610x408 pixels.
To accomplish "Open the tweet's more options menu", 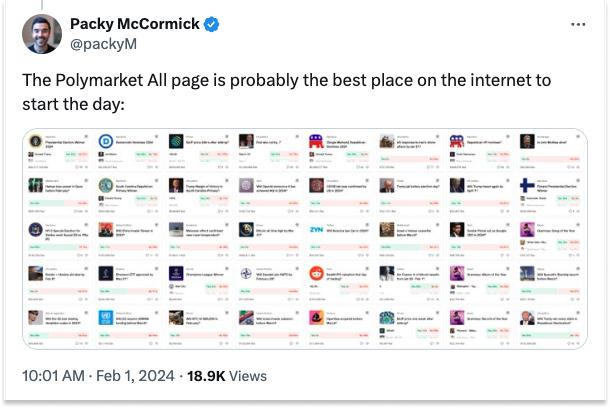I will (x=578, y=24).
